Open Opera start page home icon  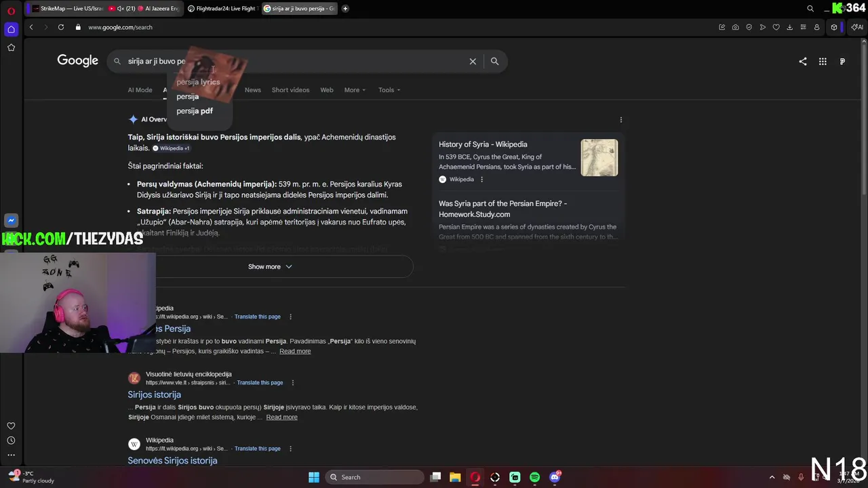11,29
